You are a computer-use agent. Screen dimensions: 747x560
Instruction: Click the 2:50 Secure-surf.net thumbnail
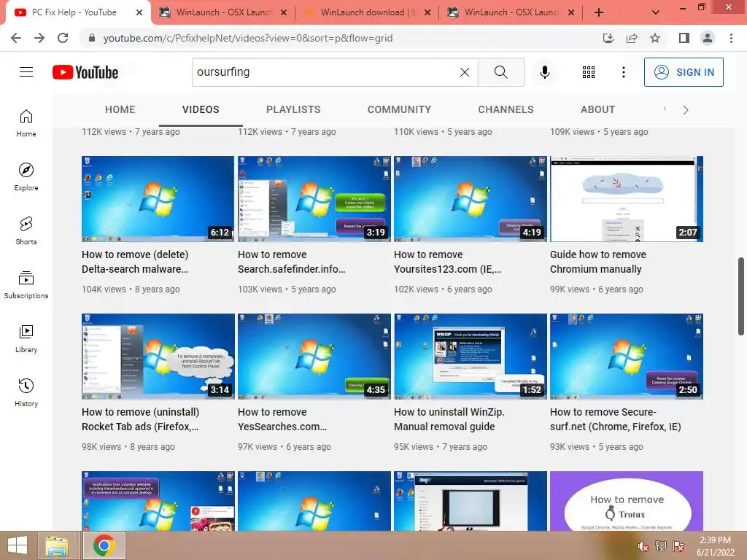click(x=627, y=356)
